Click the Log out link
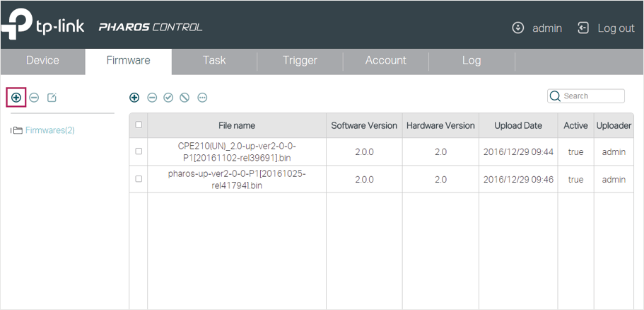The height and width of the screenshot is (310, 644). click(616, 28)
